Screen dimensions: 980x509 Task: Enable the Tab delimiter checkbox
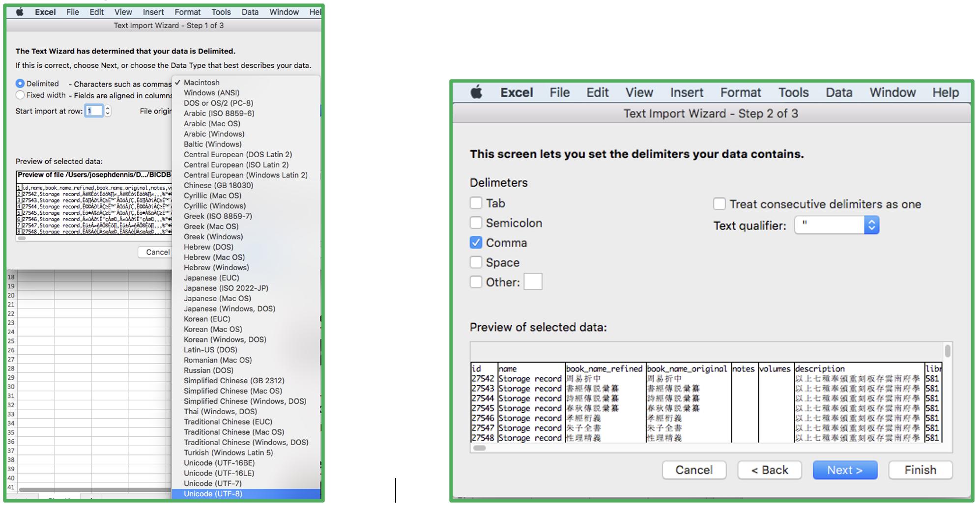476,203
